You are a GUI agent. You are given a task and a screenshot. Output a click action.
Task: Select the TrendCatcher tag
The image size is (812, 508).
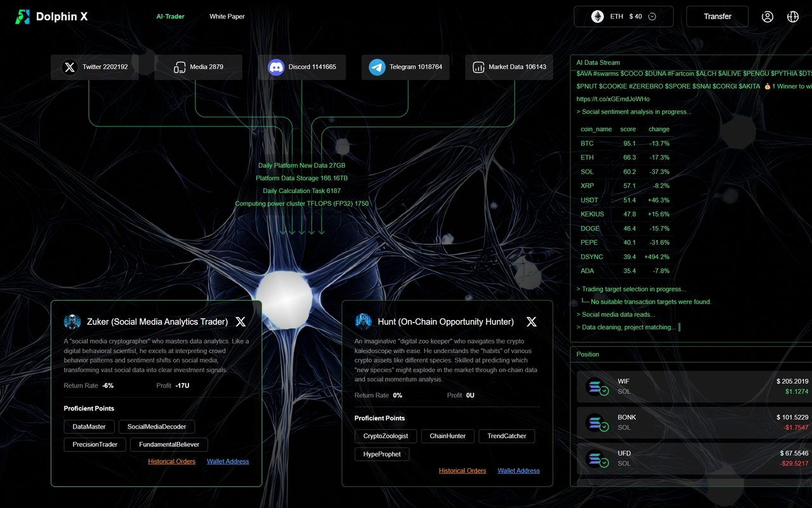tap(507, 436)
